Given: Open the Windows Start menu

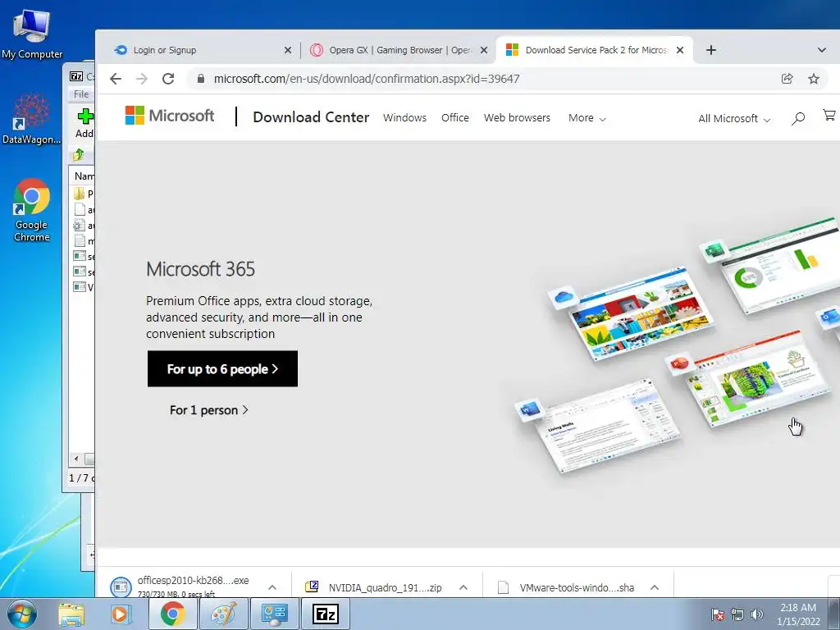Looking at the screenshot, I should [21, 614].
